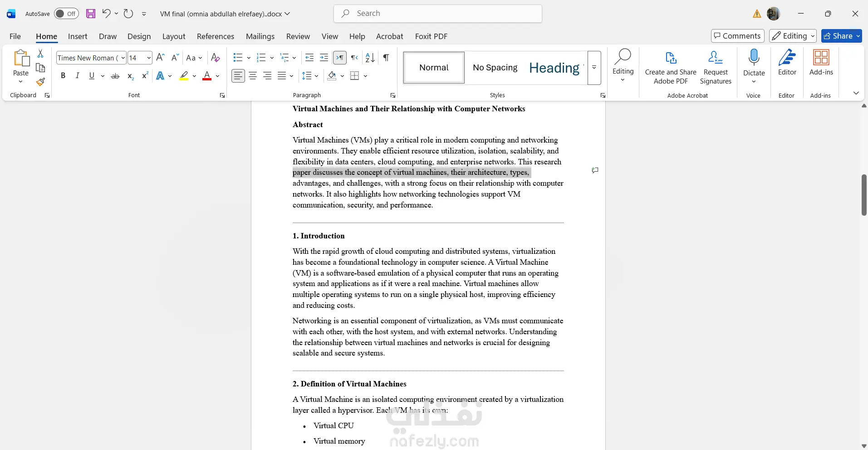This screenshot has height=450, width=868.
Task: Open the Layout tab
Action: click(x=174, y=36)
